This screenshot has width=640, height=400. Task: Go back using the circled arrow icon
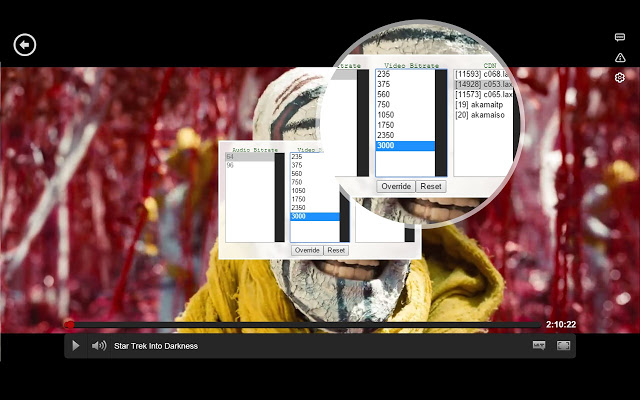pos(25,44)
